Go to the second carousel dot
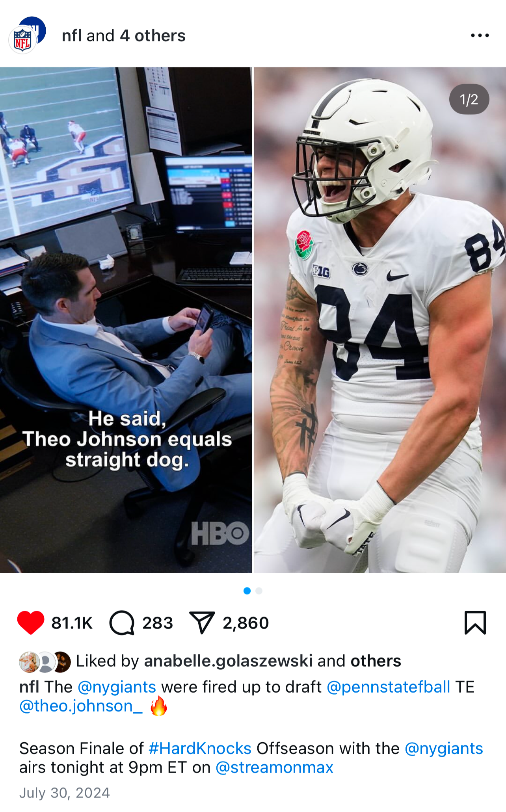 click(x=259, y=591)
